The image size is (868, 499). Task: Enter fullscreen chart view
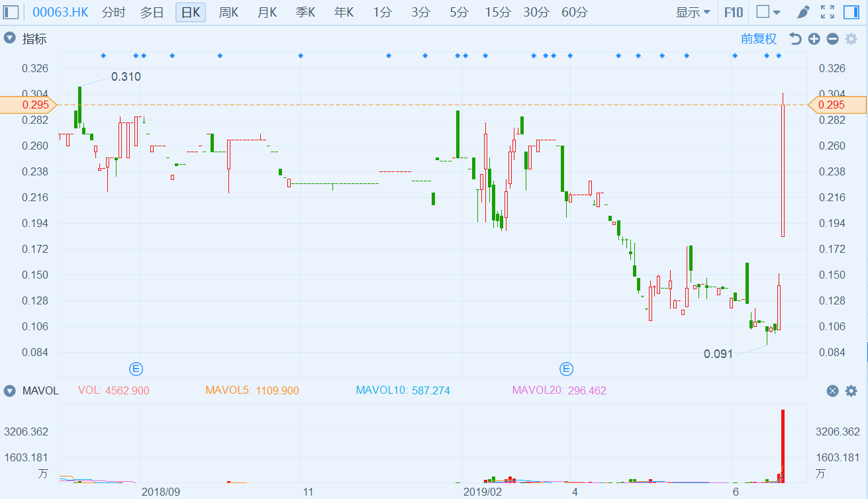827,12
